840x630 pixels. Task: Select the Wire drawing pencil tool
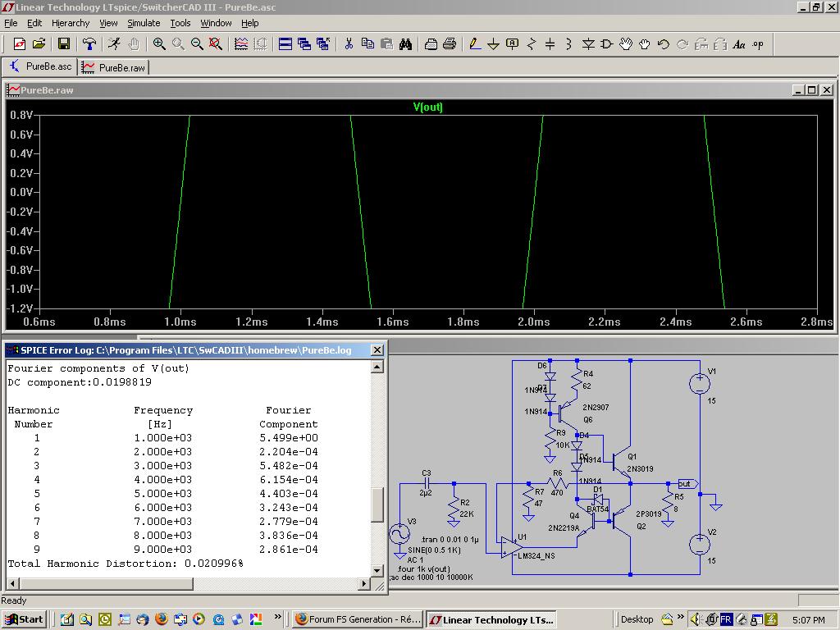click(x=475, y=44)
